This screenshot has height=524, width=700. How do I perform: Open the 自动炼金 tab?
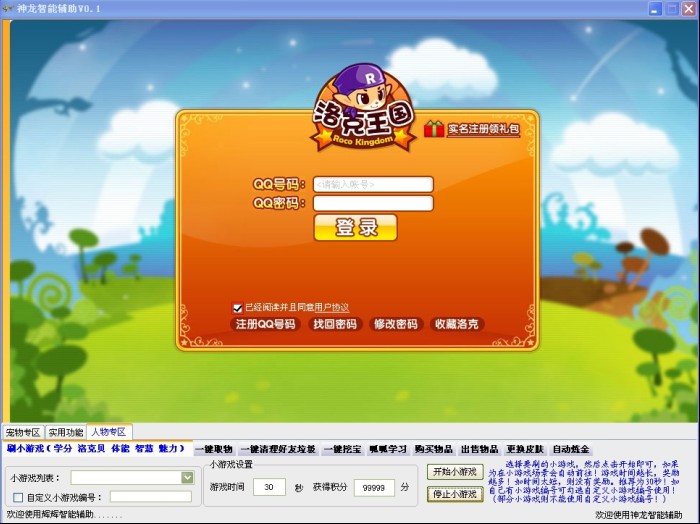click(x=571, y=449)
